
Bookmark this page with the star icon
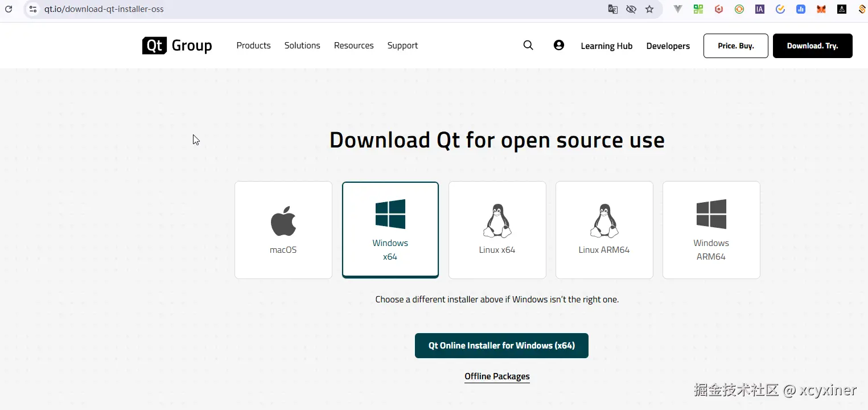pos(649,9)
